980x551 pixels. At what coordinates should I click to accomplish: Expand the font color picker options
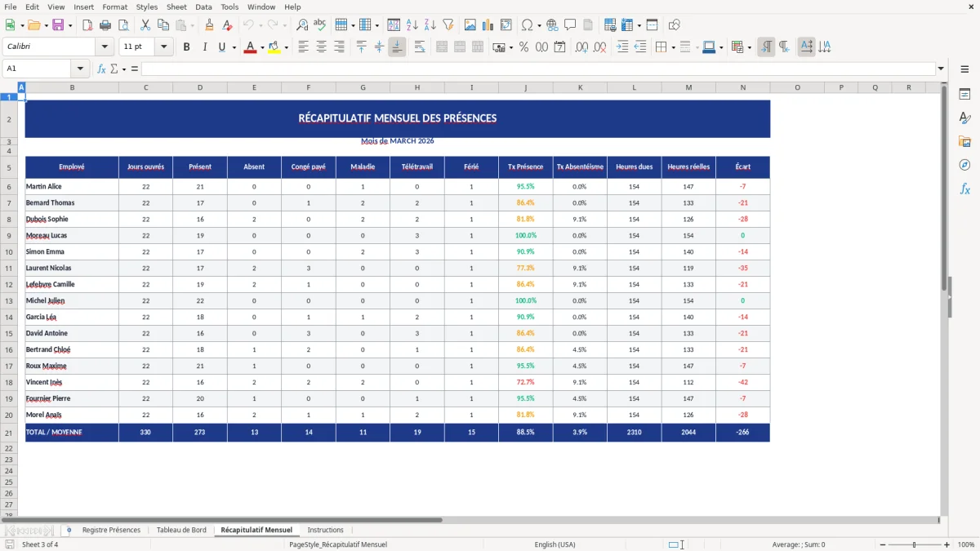[x=262, y=47]
